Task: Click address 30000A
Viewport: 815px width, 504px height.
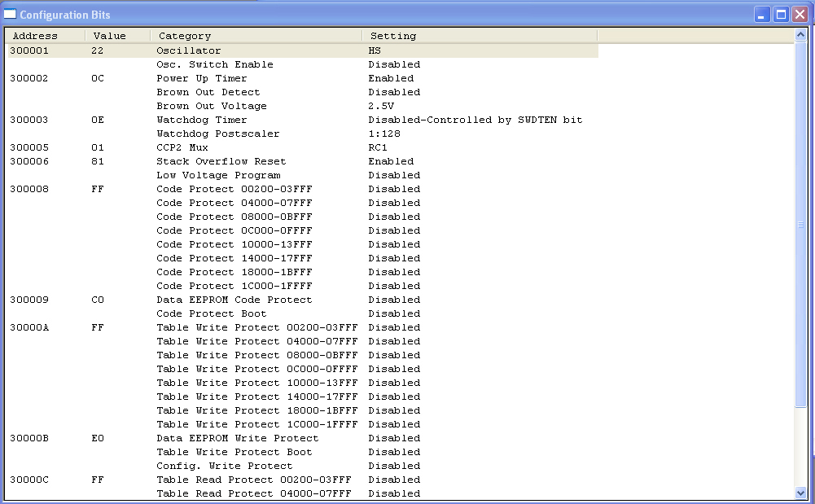Action: tap(29, 328)
